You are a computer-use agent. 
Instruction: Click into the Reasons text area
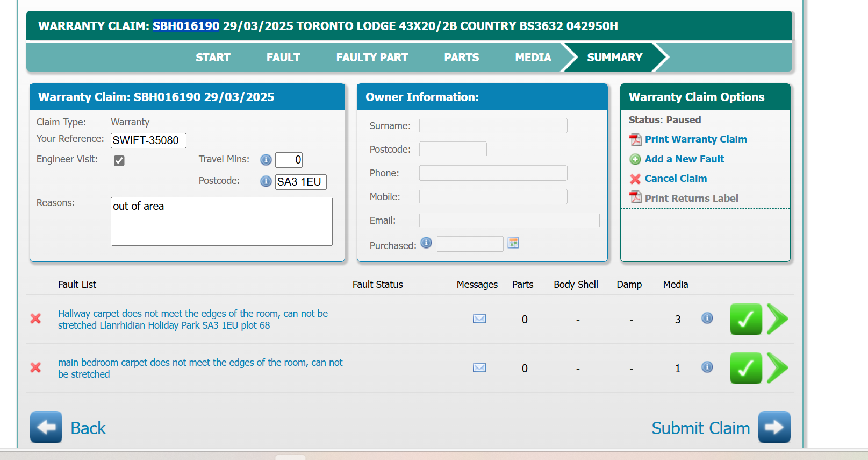tap(221, 221)
